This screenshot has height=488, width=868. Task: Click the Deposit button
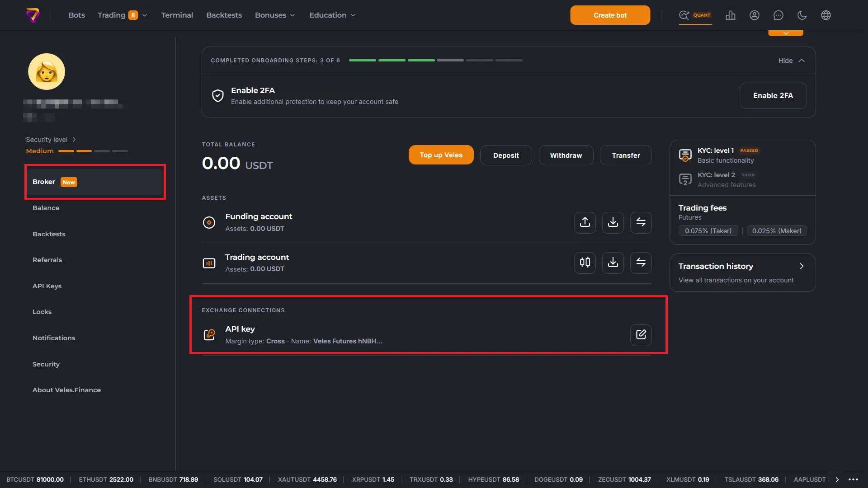[x=506, y=155]
